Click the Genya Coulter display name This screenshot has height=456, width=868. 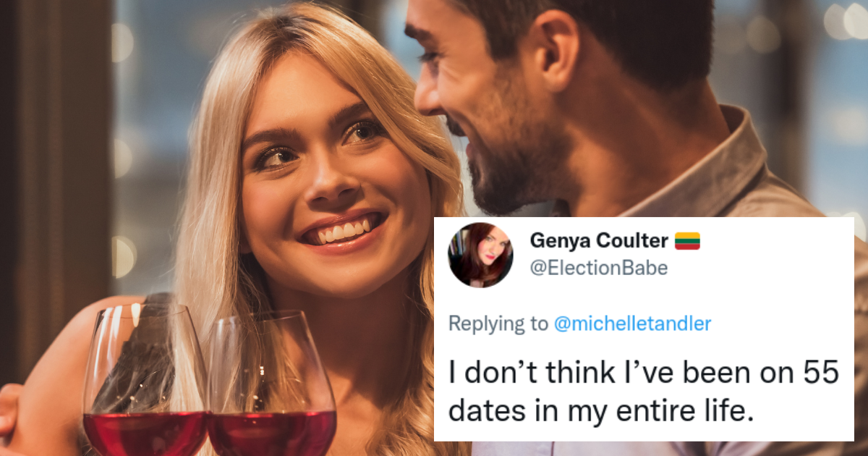(x=599, y=240)
